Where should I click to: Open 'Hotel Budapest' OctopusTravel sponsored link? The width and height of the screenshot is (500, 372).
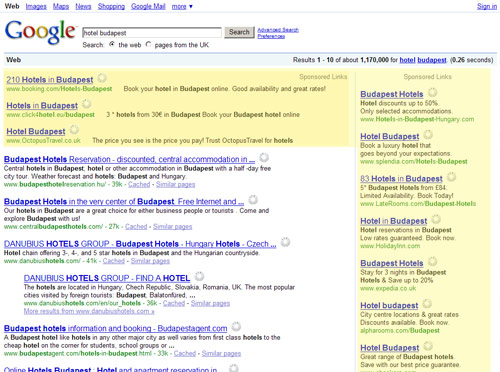click(36, 131)
